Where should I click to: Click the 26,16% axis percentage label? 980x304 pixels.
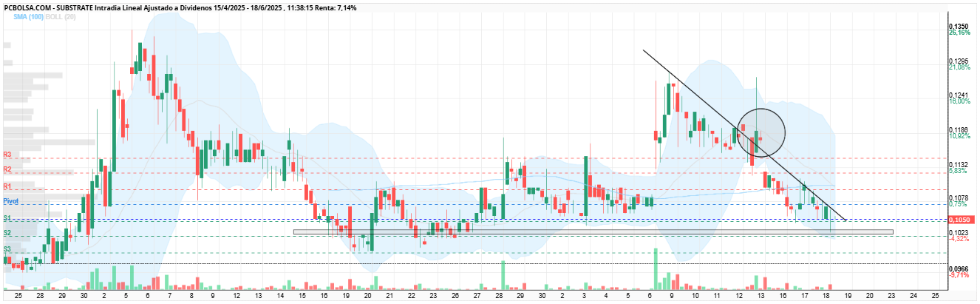[x=959, y=33]
